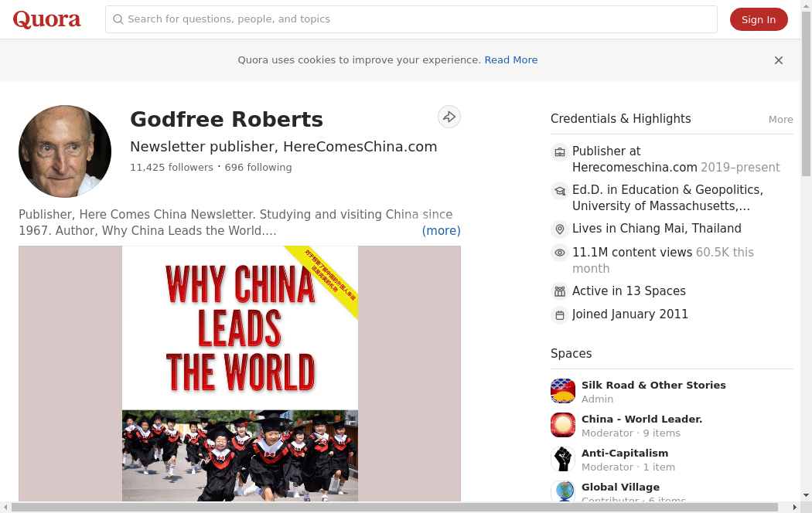
Task: Expand Credentials & Highlights via More
Action: (x=780, y=119)
